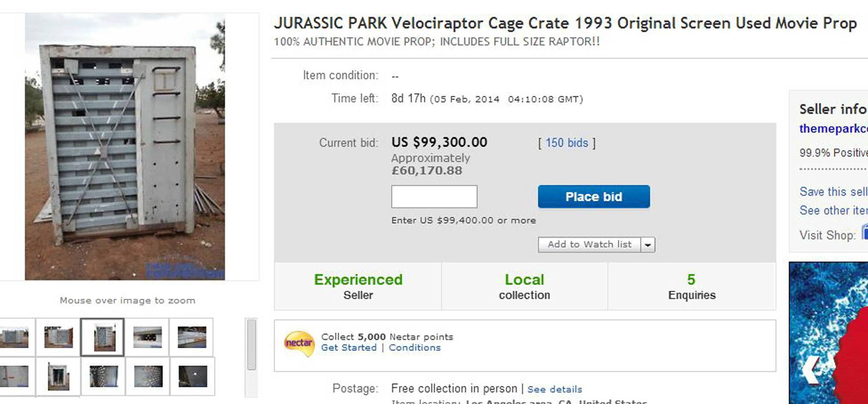Click the bid amount input field

(434, 196)
